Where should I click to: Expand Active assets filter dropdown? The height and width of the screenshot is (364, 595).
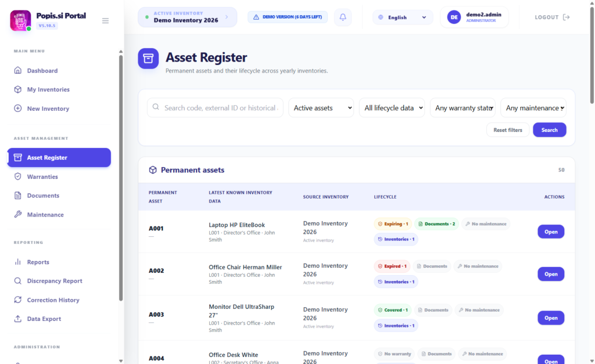click(x=321, y=107)
